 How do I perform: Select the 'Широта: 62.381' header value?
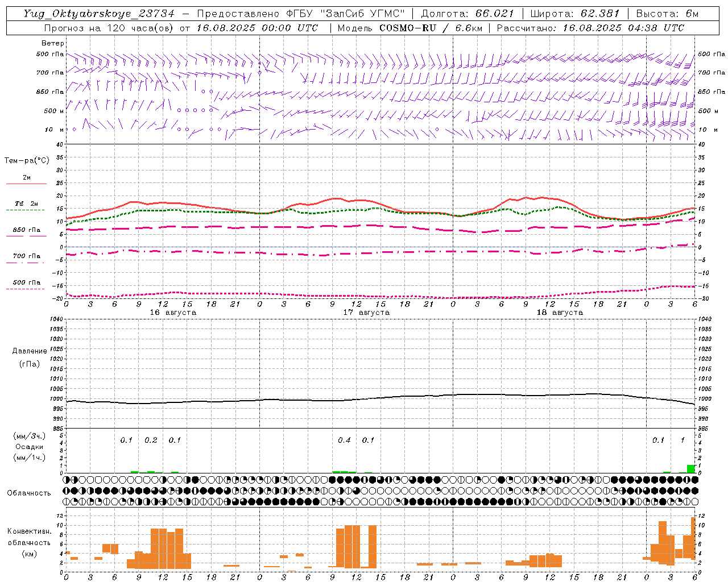point(574,14)
